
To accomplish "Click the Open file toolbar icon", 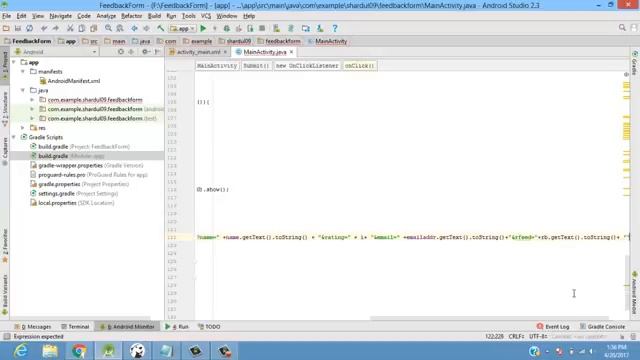I will pos(6,28).
